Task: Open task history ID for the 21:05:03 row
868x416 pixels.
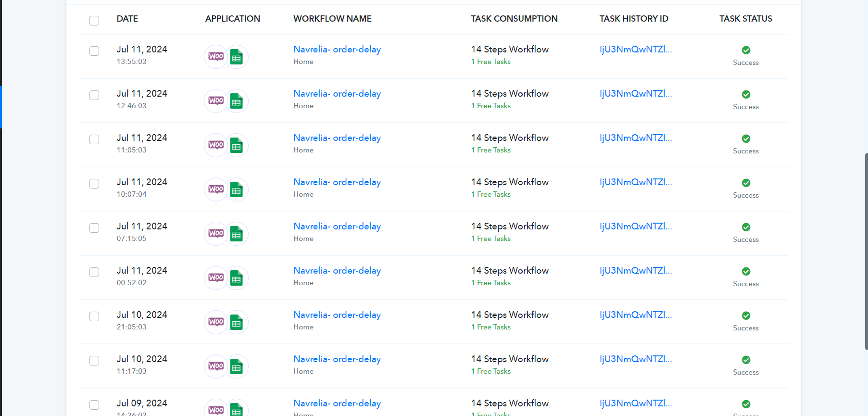Action: tap(636, 315)
